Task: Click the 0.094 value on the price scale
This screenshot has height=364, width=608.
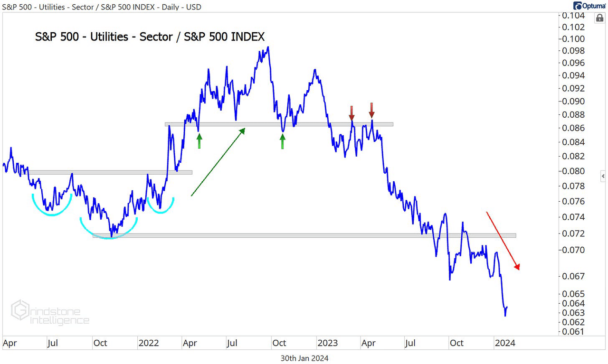Action: (x=573, y=75)
